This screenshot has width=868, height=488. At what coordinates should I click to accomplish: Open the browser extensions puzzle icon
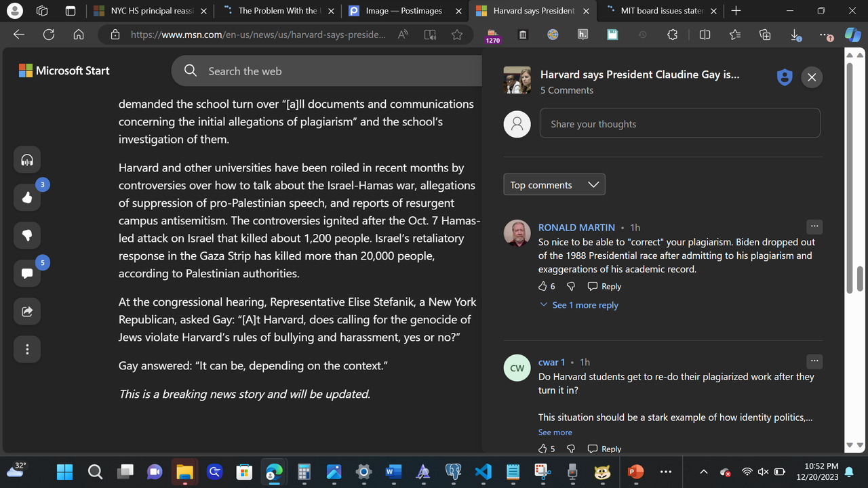[x=672, y=35]
